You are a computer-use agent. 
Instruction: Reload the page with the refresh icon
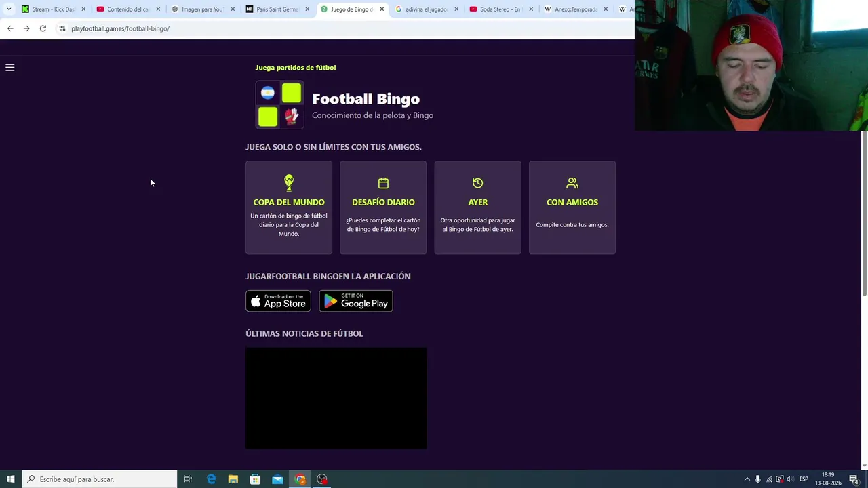[x=43, y=28]
